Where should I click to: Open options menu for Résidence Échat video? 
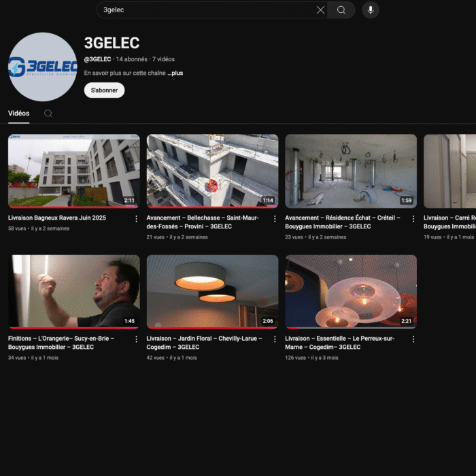tap(413, 219)
